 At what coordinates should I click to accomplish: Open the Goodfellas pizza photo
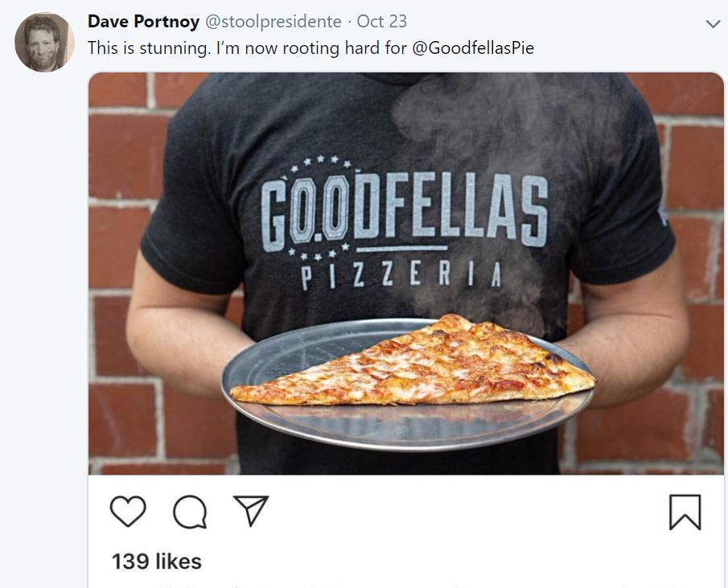pos(405,273)
